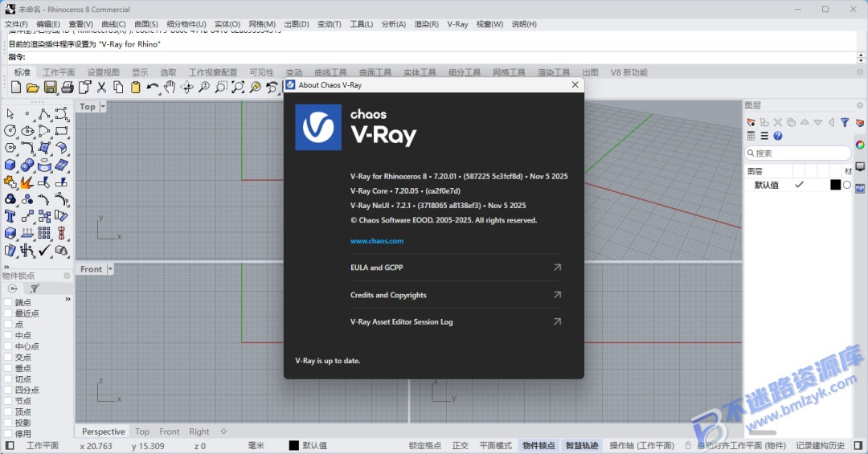868x454 pixels.
Task: Open a file with the folder icon
Action: click(33, 87)
